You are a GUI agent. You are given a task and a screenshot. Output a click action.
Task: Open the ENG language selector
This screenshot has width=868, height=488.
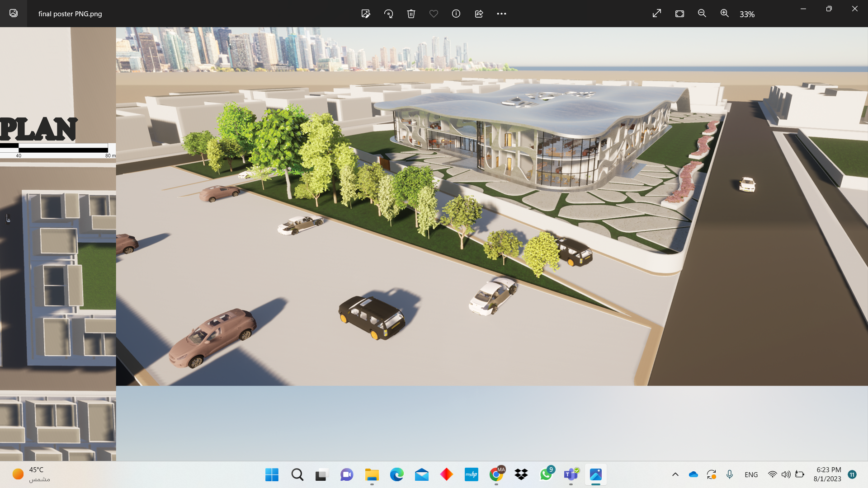pyautogui.click(x=751, y=474)
